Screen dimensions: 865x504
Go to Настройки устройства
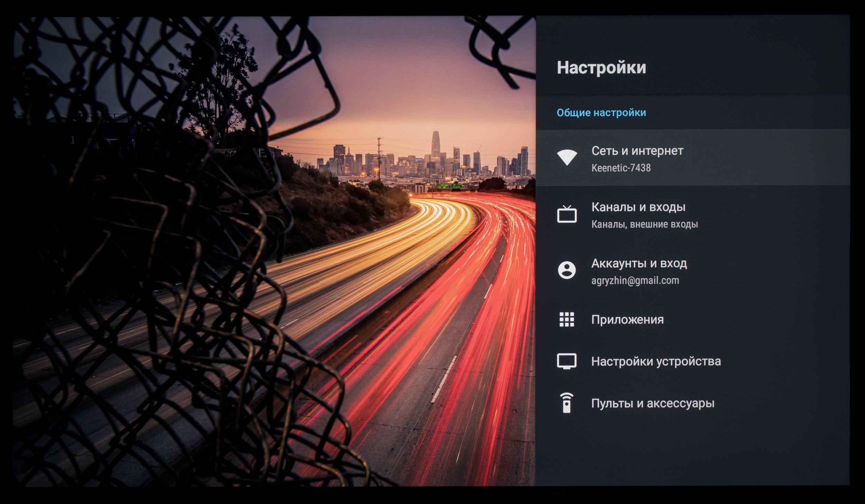pos(656,361)
